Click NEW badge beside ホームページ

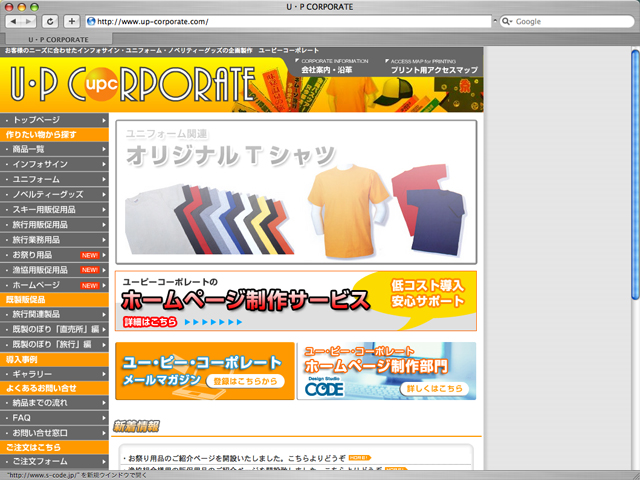pos(90,285)
